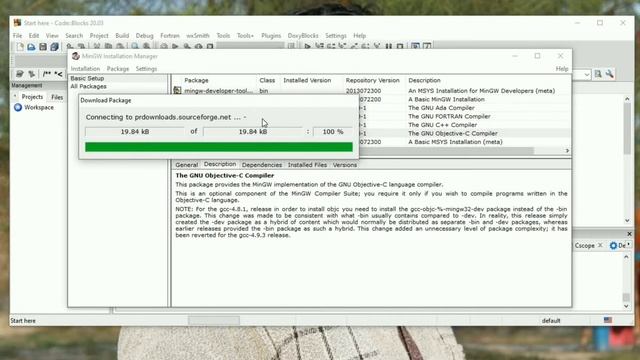Click the DoxyBlocks run wizard icon
This screenshot has height=360, width=640.
(x=19, y=74)
